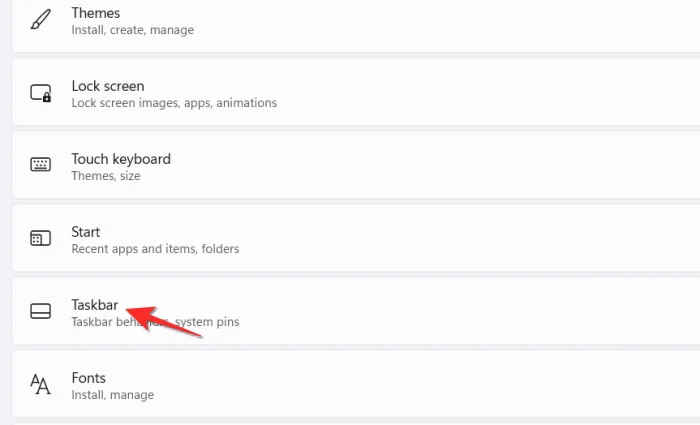The height and width of the screenshot is (425, 700).
Task: Click the Taskbar icon
Action: [40, 312]
